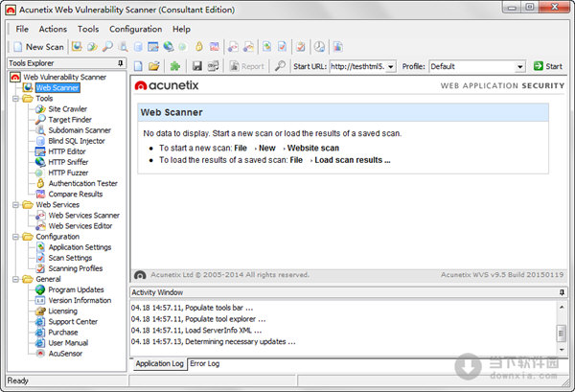575x392 pixels.
Task: Collapse the Tools folder in Tools Explorer
Action: [15, 99]
